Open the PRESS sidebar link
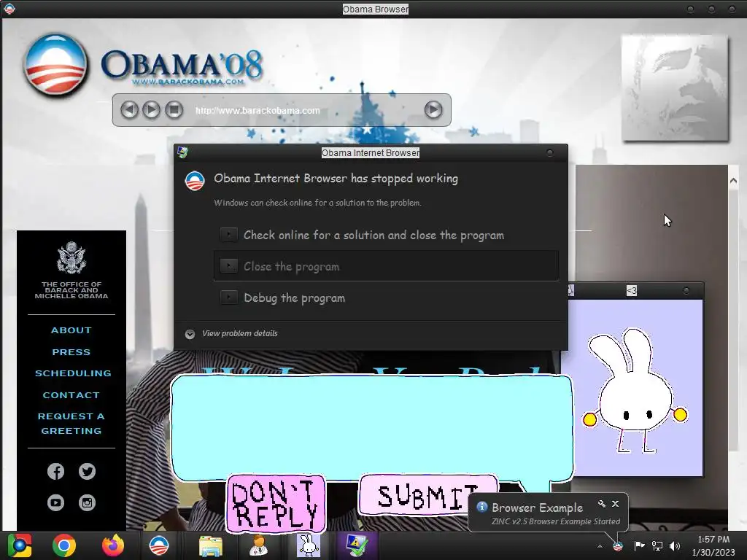 pyautogui.click(x=71, y=352)
